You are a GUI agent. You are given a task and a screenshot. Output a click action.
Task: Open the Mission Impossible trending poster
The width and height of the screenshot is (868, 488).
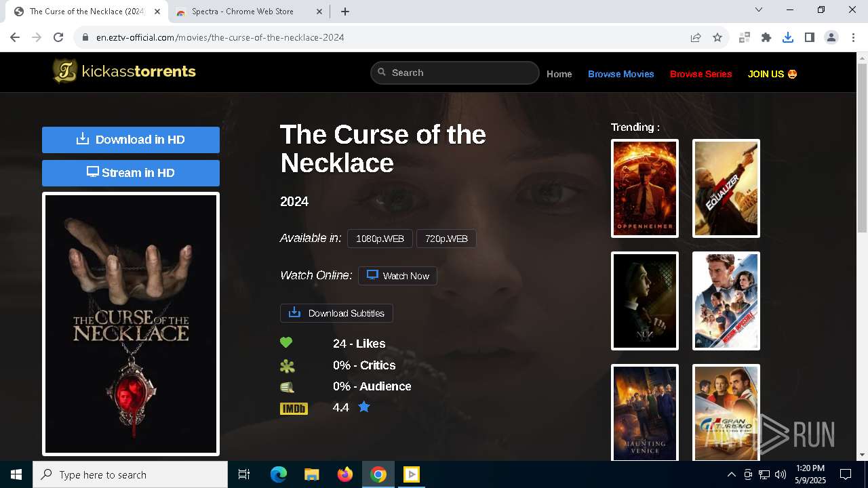click(726, 301)
